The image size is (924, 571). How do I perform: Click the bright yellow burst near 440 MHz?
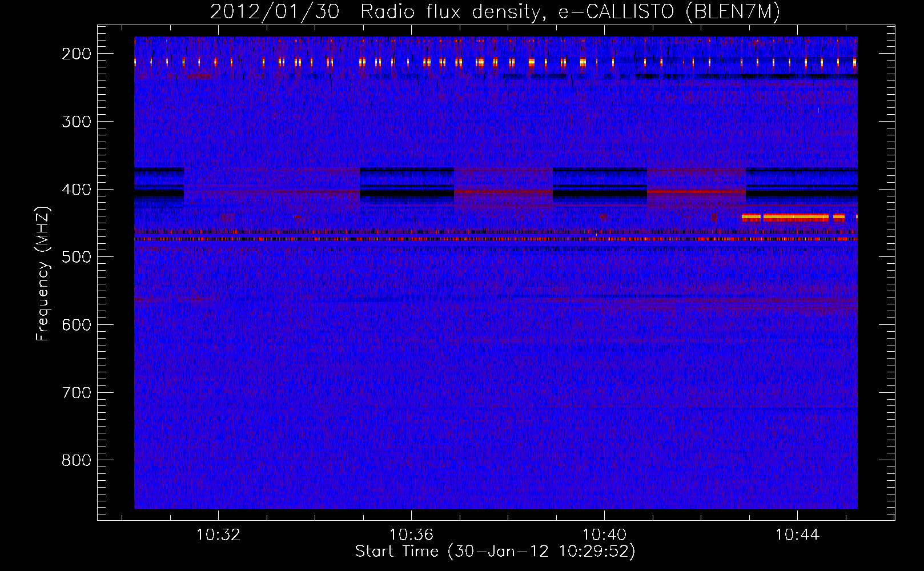click(x=796, y=218)
